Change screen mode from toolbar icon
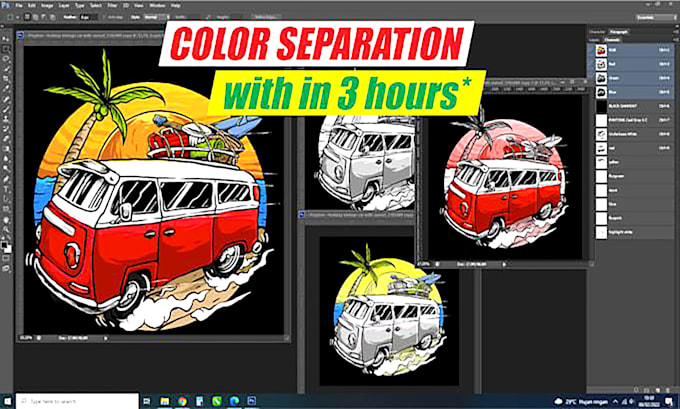 [x=6, y=268]
